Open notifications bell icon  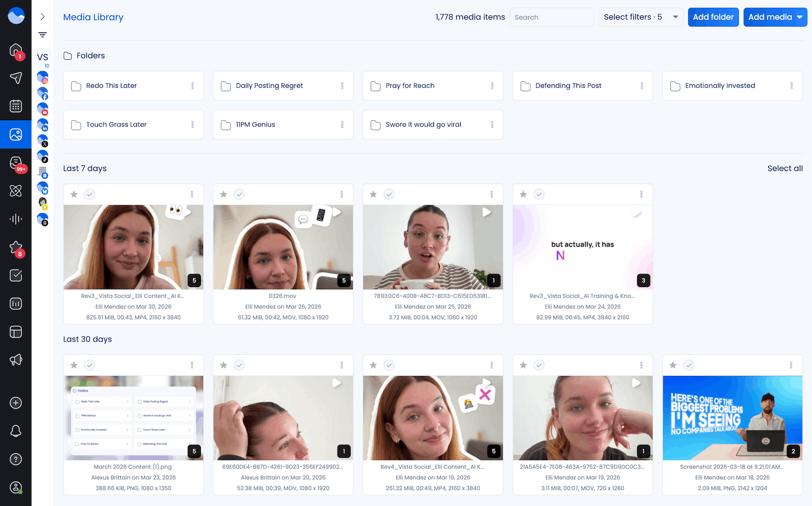[x=16, y=431]
